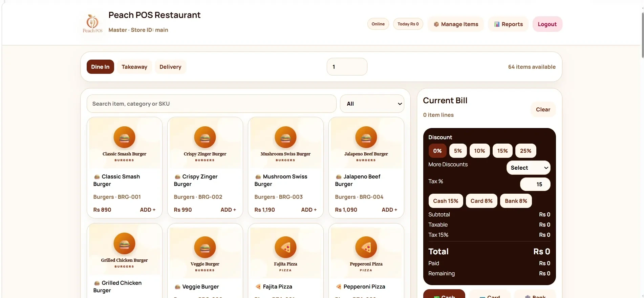Viewport: 644px width, 298px height.
Task: Click the Pepperoni Pizza round icon
Action: coord(366,247)
